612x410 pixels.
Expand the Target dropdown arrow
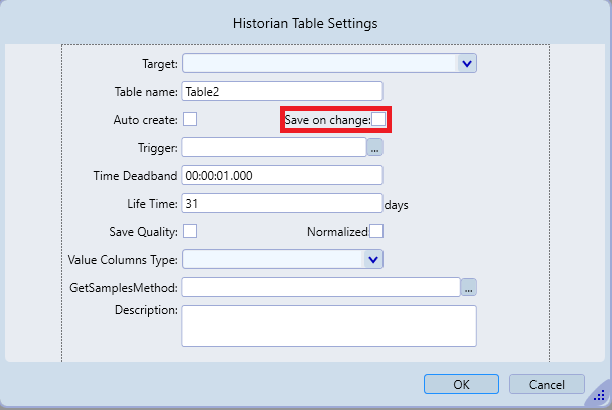point(467,64)
